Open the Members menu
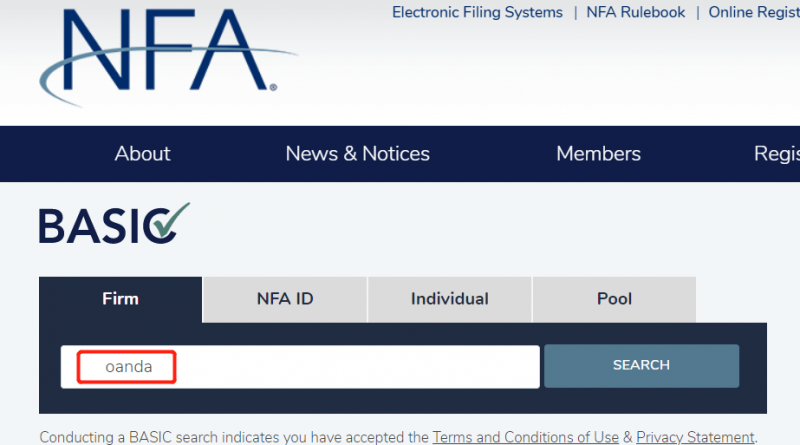The image size is (800, 445). pos(598,154)
